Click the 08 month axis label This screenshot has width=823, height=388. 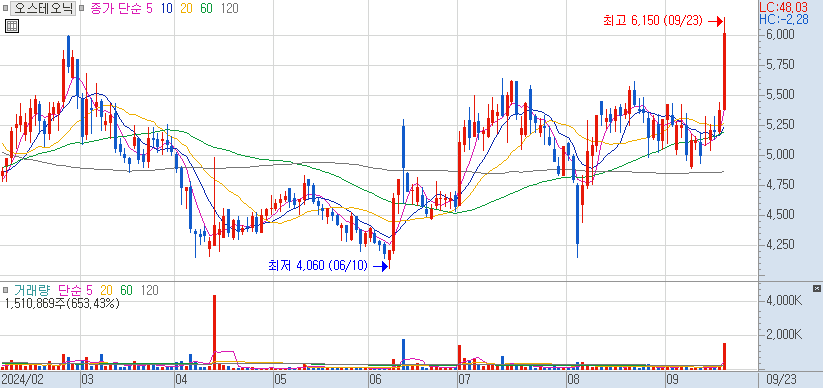pos(573,379)
